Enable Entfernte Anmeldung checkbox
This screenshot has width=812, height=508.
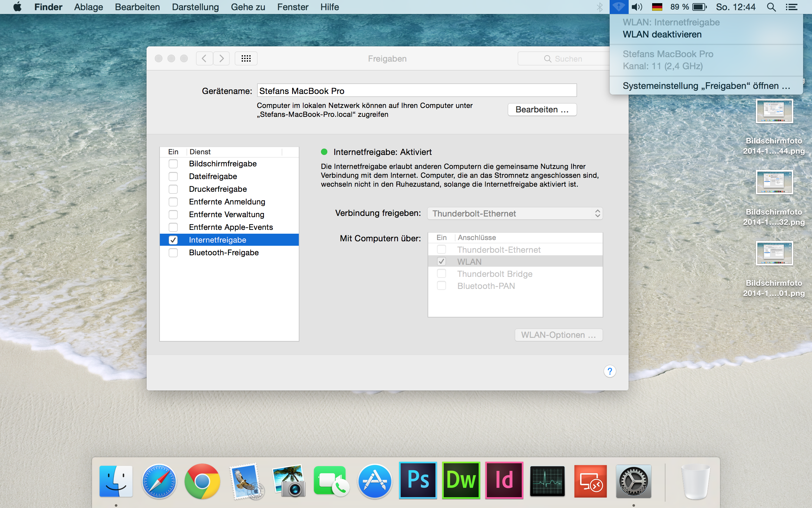(x=173, y=202)
